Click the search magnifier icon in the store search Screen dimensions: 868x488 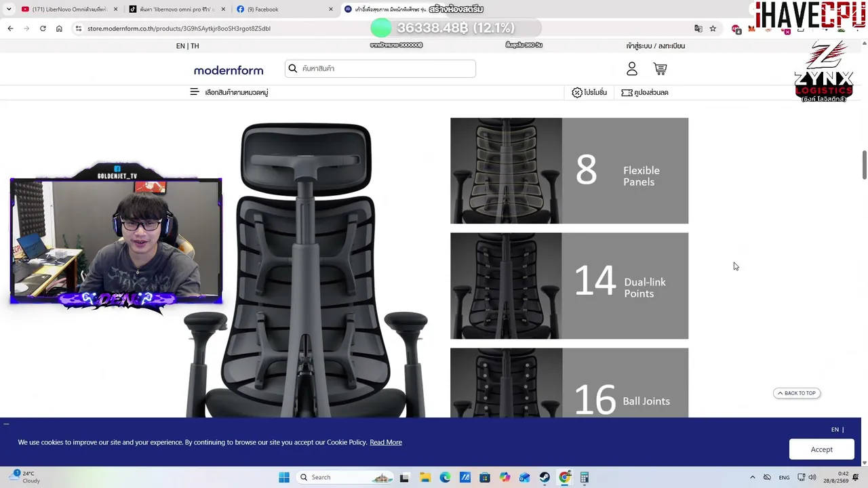[x=293, y=68]
